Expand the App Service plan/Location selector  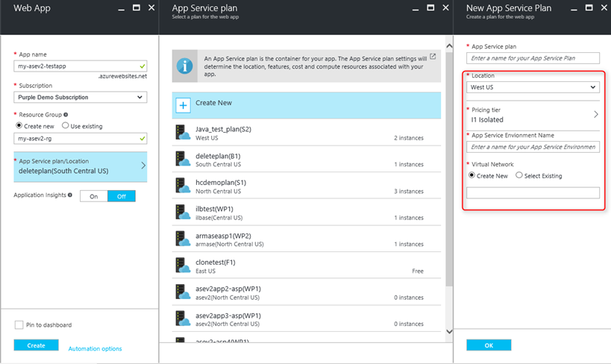coord(81,167)
